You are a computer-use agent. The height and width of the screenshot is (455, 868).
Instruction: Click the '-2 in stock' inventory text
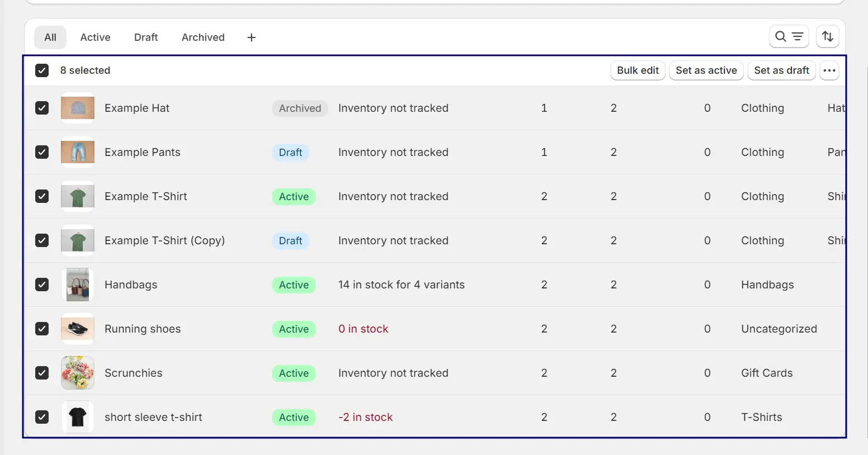pyautogui.click(x=366, y=417)
